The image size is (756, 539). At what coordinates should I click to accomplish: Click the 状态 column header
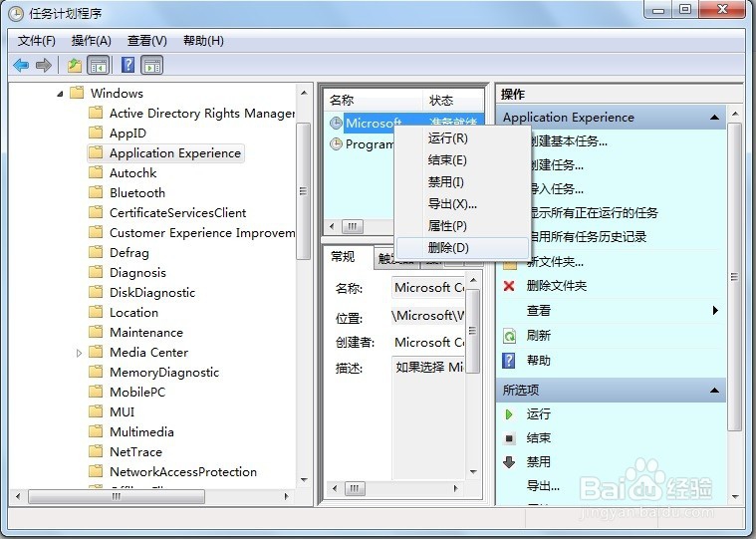click(453, 101)
